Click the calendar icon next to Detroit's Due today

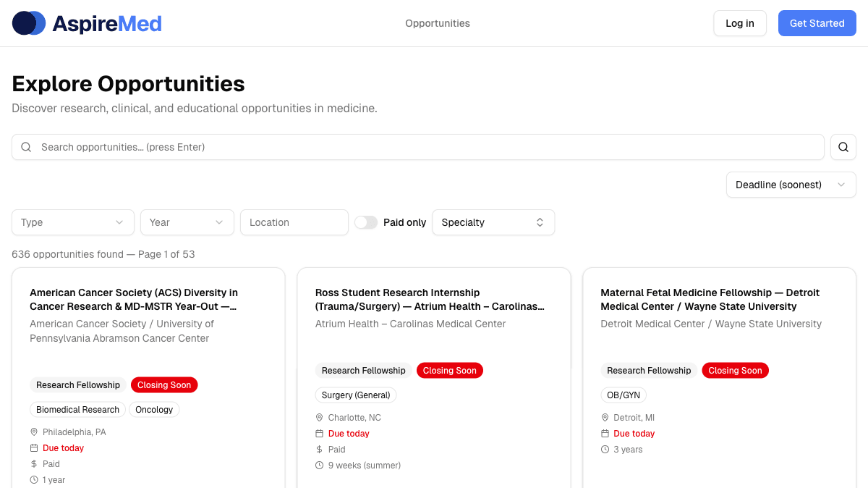click(605, 433)
